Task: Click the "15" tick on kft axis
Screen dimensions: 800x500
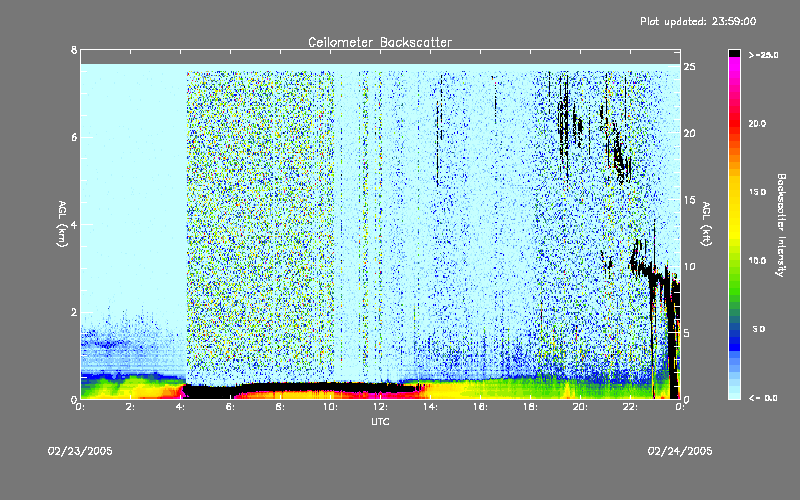Action: click(x=689, y=200)
